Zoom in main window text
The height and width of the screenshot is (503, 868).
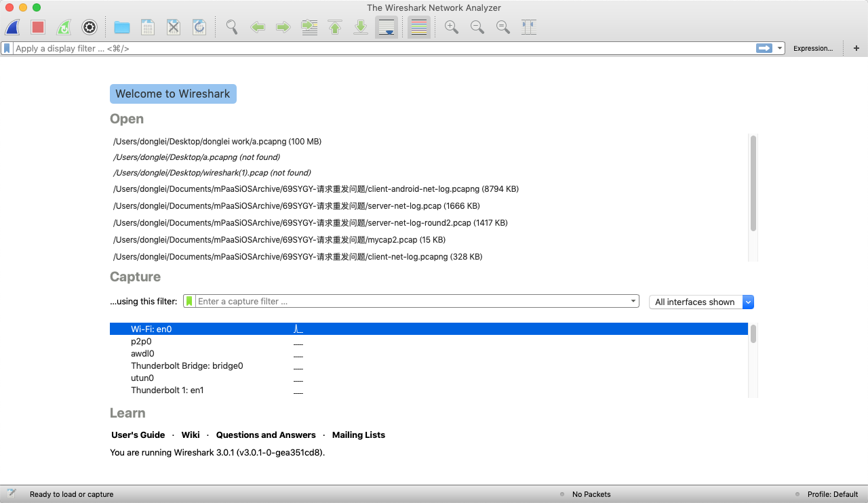(x=452, y=27)
